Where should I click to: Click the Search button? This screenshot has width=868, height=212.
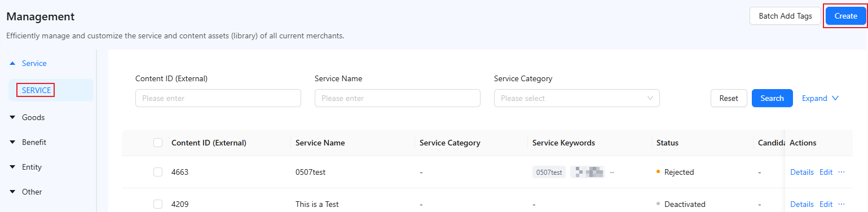tap(772, 98)
